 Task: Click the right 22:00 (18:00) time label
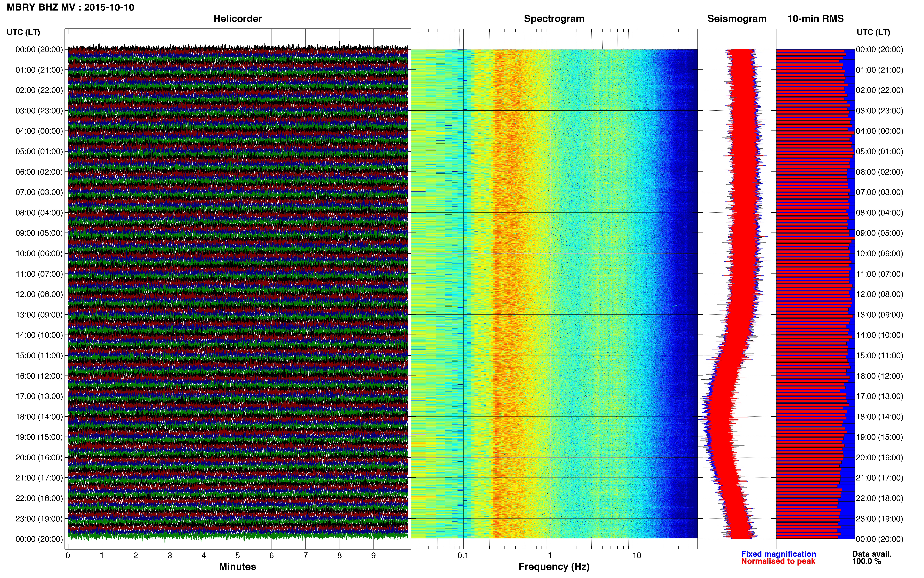click(880, 498)
